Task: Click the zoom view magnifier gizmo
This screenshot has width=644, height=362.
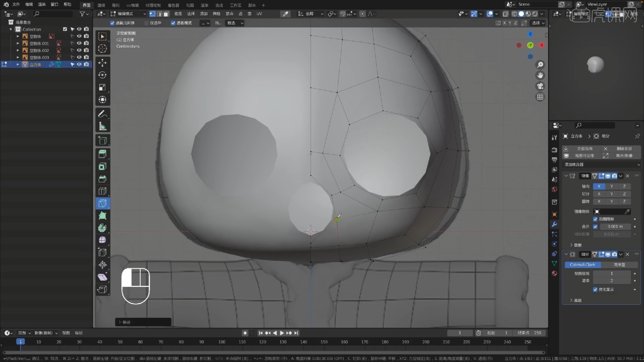Action: pos(540,65)
